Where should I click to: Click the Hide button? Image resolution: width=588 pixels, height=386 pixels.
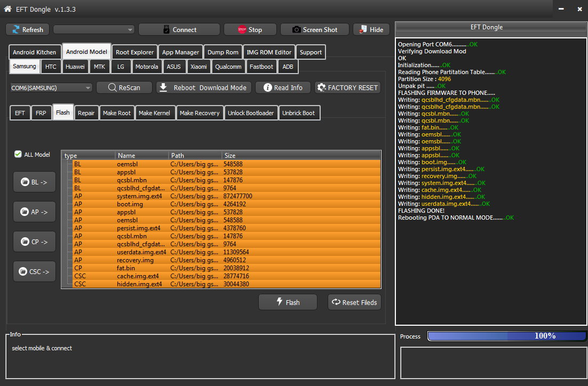click(371, 30)
